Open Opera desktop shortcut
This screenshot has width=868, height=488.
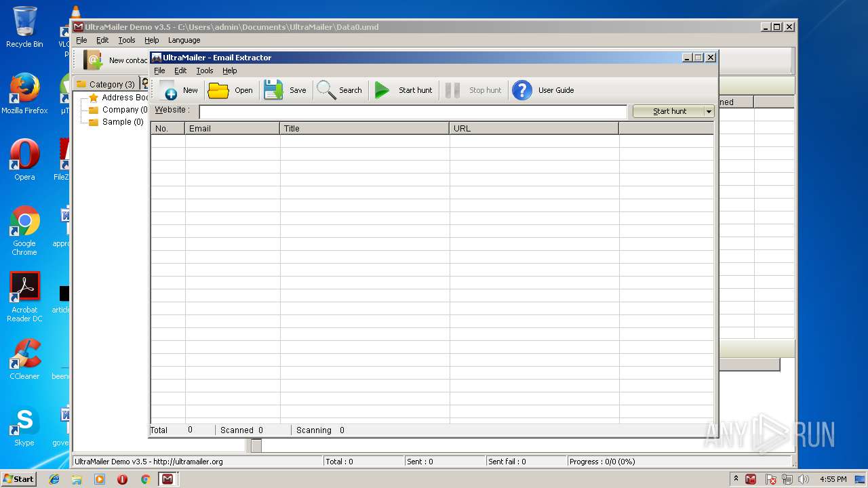point(24,160)
